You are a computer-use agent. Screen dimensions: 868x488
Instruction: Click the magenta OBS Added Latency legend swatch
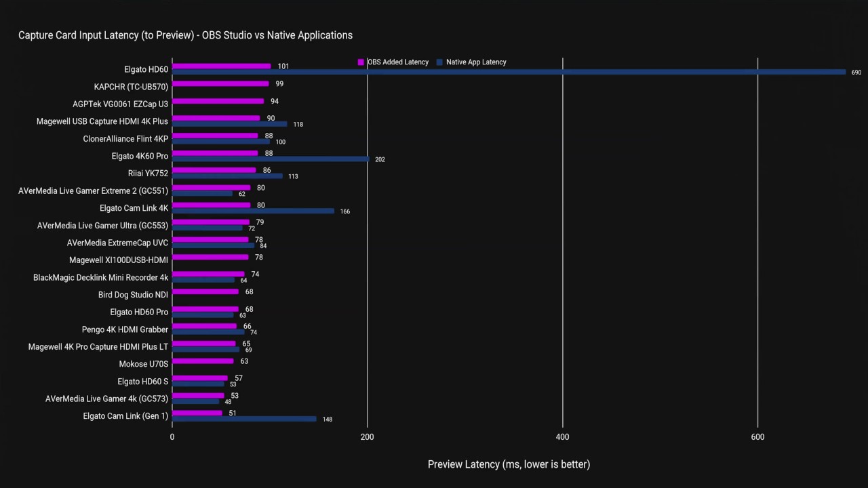361,62
